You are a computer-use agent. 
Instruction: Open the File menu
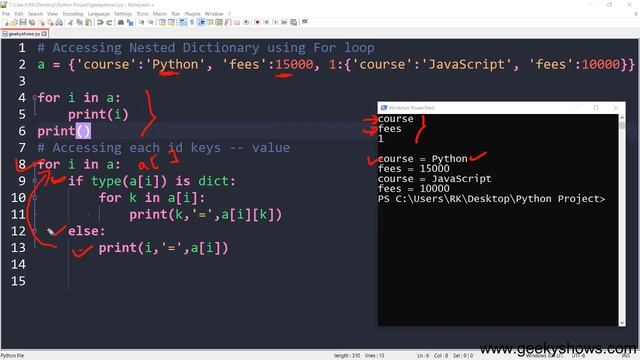tap(6, 14)
